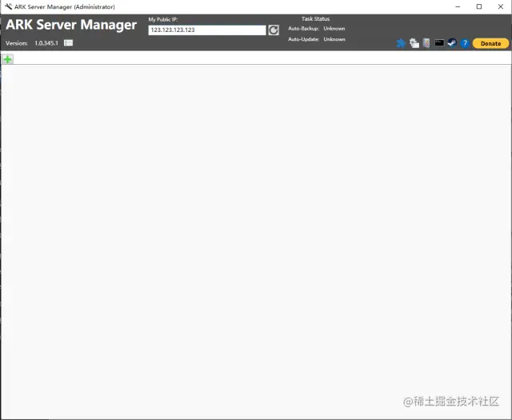Click the My Public IP label

coord(162,19)
